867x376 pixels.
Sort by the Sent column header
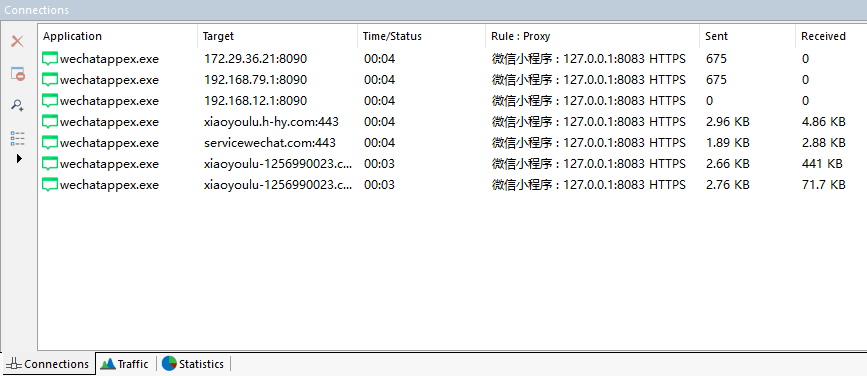(747, 36)
